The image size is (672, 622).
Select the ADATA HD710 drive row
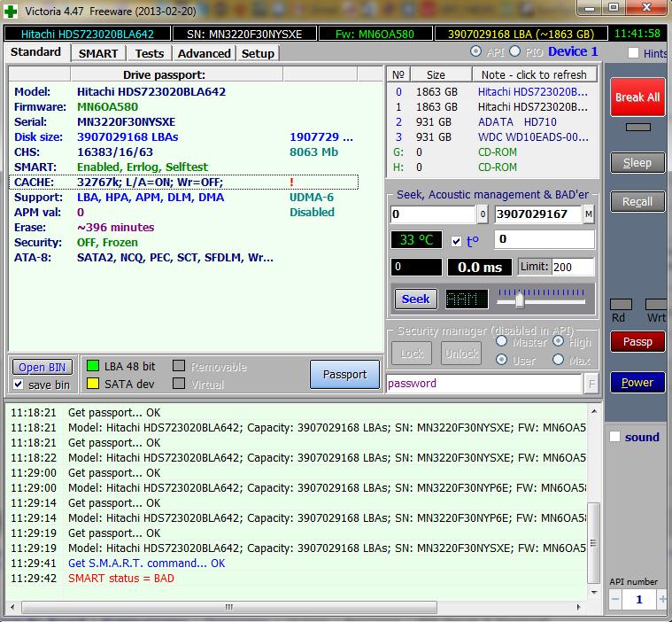tap(492, 121)
